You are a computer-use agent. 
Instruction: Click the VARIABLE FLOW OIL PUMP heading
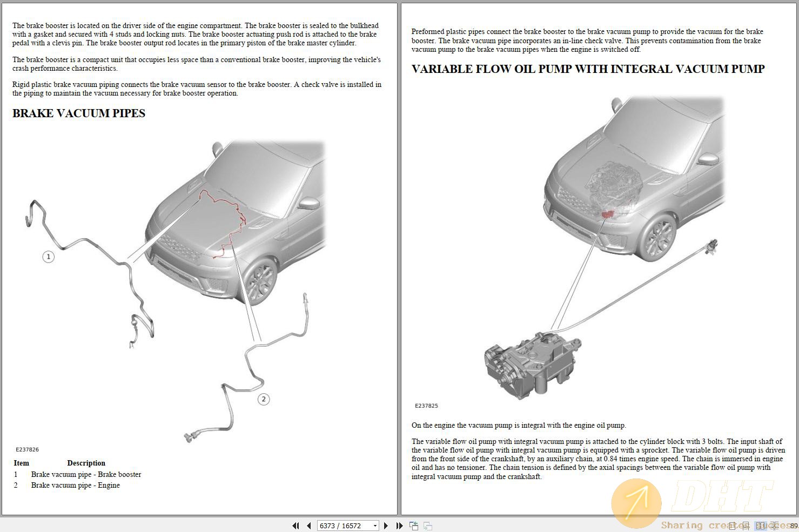point(588,69)
